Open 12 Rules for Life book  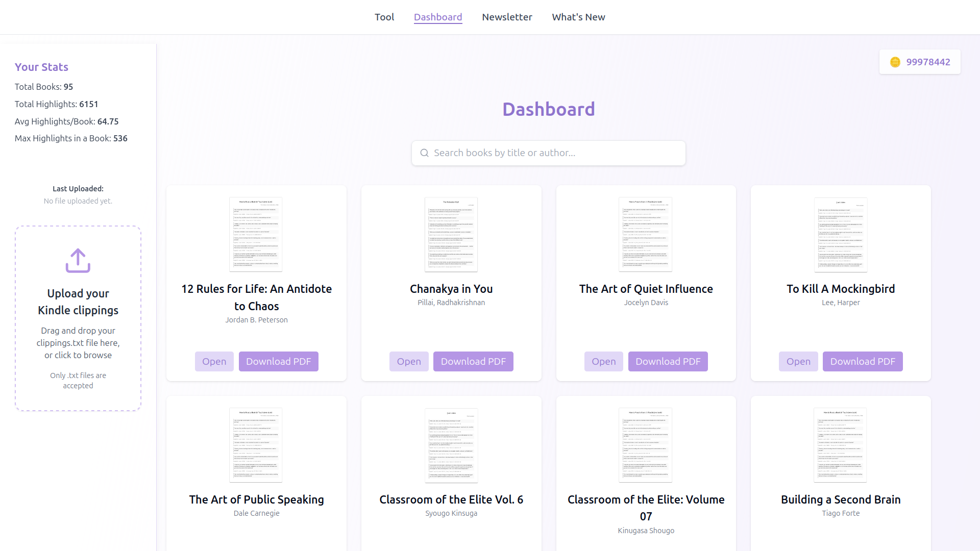214,361
